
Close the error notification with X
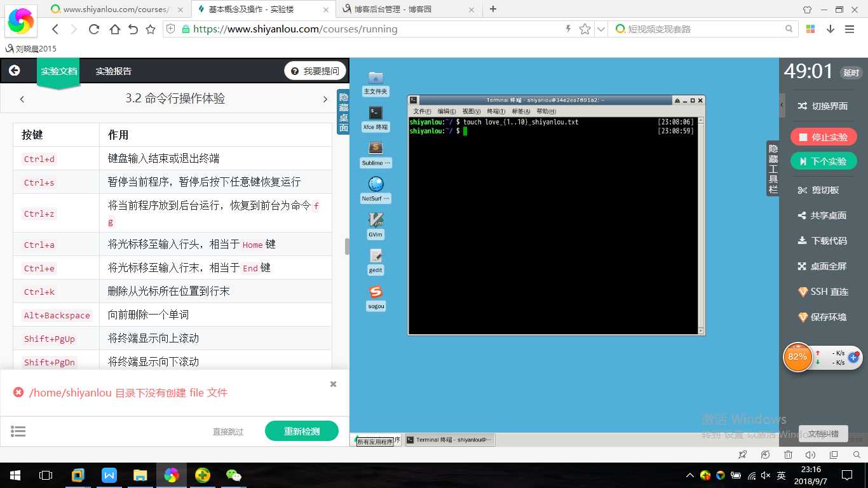pos(333,384)
